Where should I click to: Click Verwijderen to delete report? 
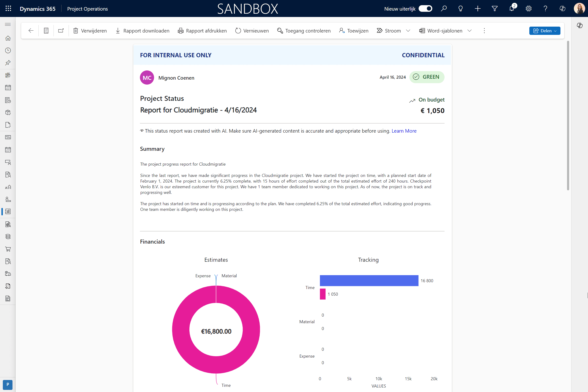pyautogui.click(x=90, y=31)
